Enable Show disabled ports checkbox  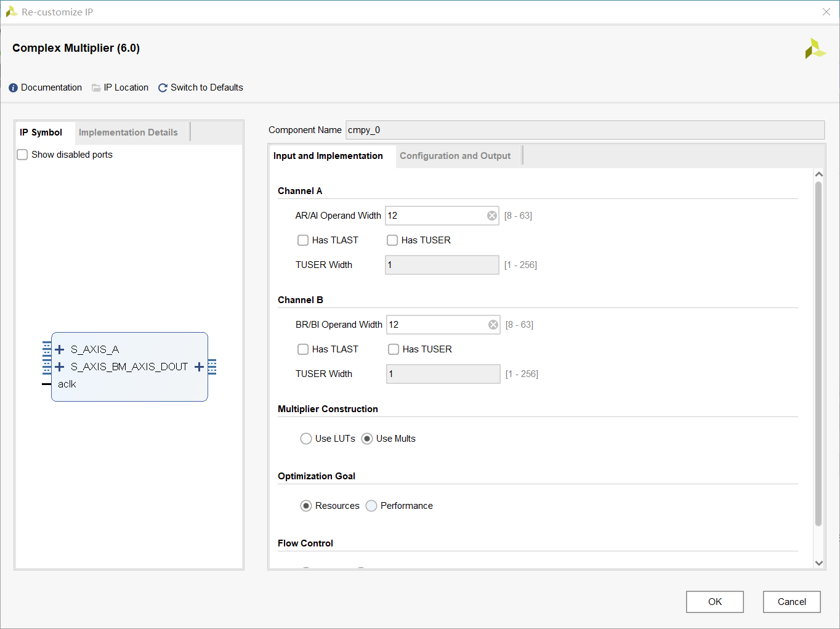click(x=22, y=155)
